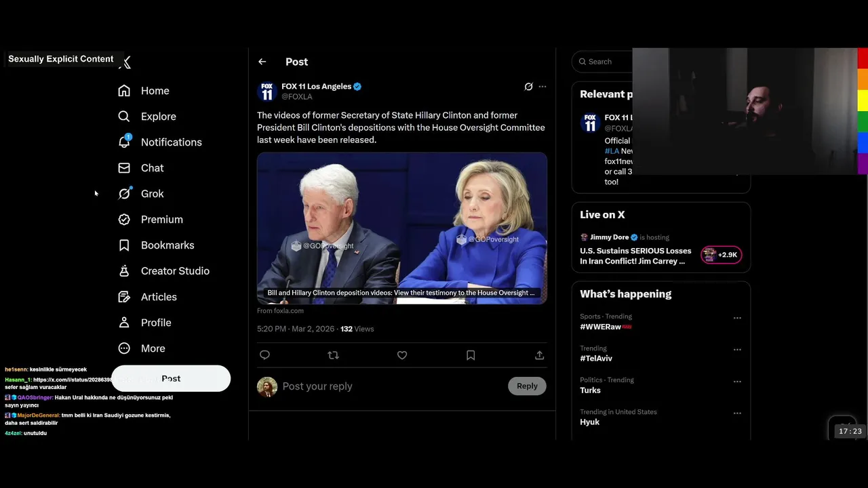Bookmark this post
The width and height of the screenshot is (868, 488).
(x=471, y=355)
